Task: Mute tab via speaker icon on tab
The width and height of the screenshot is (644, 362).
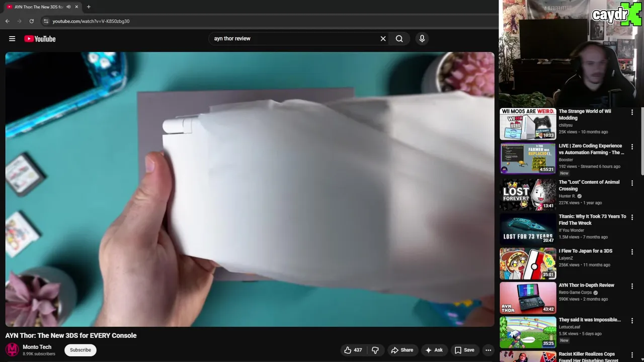Action: click(x=68, y=7)
